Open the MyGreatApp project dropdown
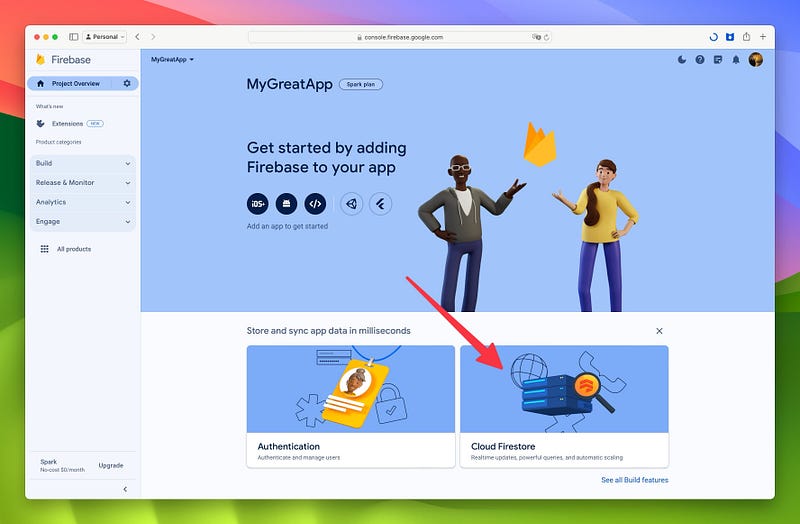The width and height of the screenshot is (800, 524). [x=172, y=60]
